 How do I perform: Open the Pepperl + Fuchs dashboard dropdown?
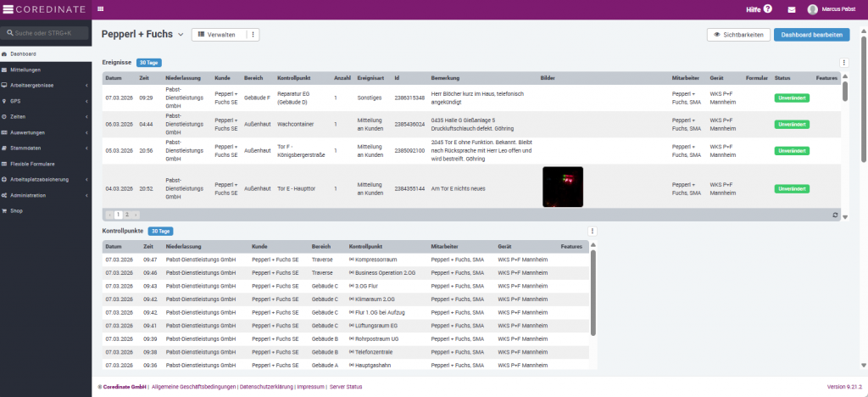(x=181, y=35)
